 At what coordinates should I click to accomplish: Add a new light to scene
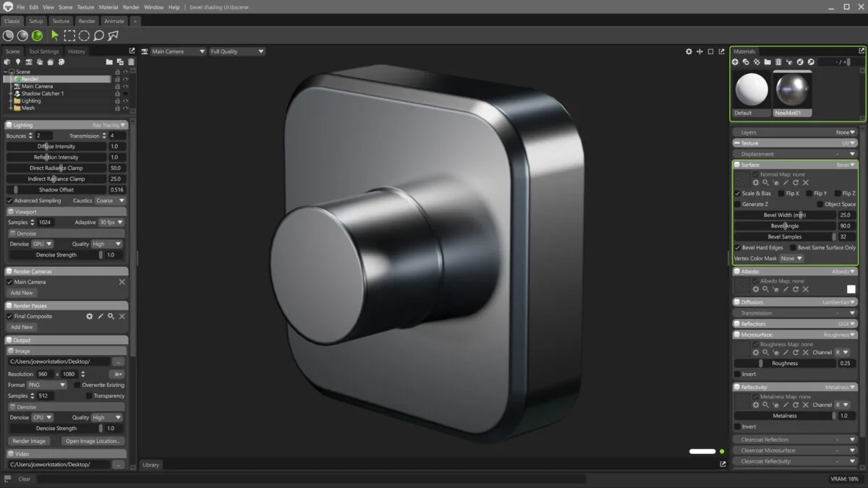(18, 62)
